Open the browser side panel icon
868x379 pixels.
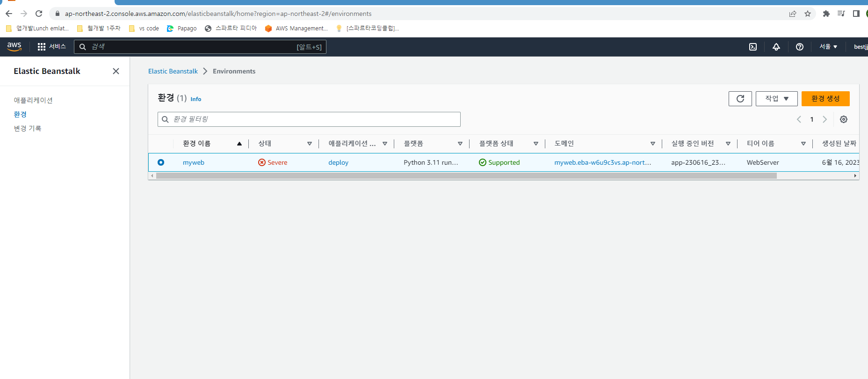click(x=856, y=14)
